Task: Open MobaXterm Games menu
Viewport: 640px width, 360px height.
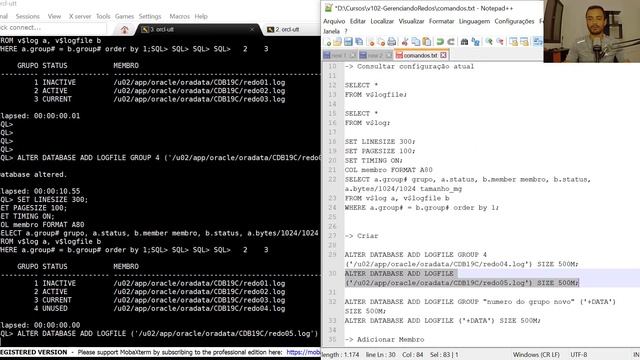Action: click(124, 16)
